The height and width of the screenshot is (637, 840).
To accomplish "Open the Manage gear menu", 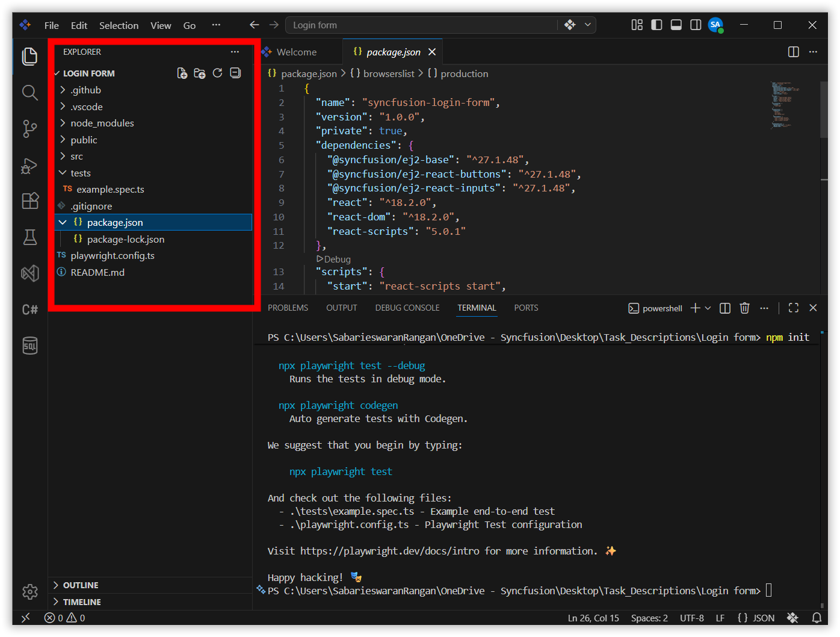I will [29, 592].
